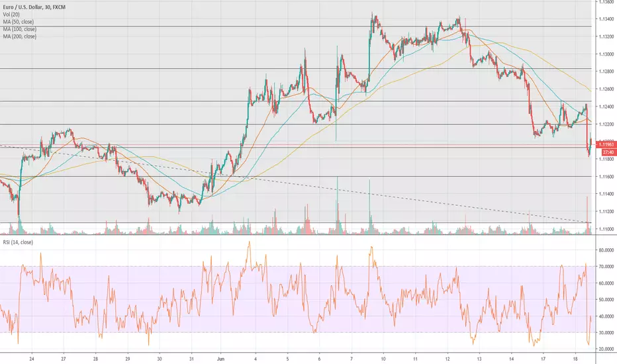Click the 1.11200 price axis label
The image size is (617, 364).
(x=607, y=211)
